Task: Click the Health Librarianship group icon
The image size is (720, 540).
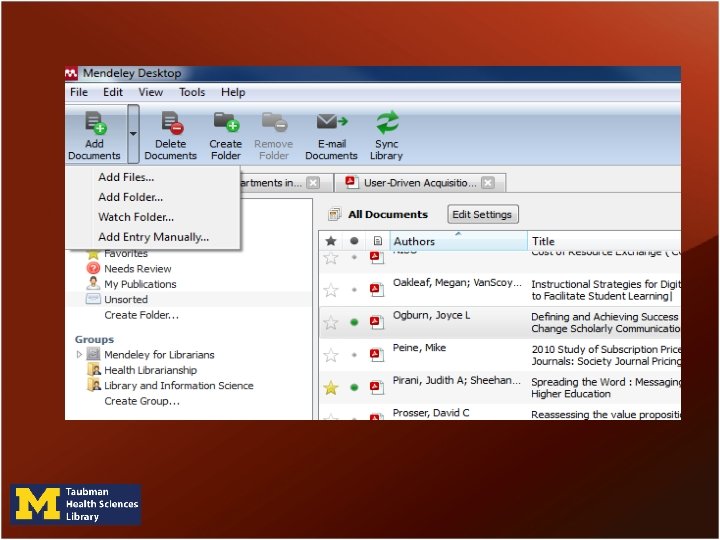Action: click(x=94, y=369)
